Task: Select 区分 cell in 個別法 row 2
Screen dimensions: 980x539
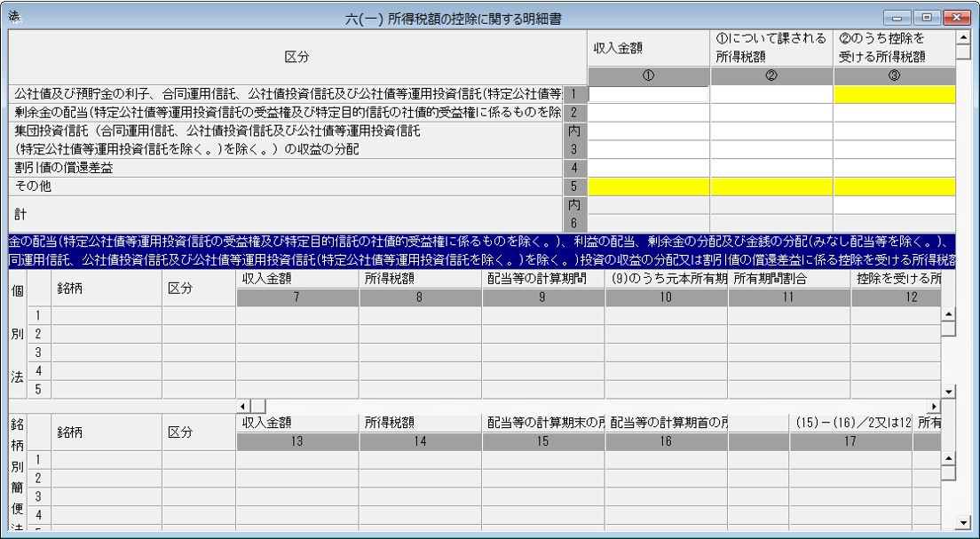Action: [200, 334]
